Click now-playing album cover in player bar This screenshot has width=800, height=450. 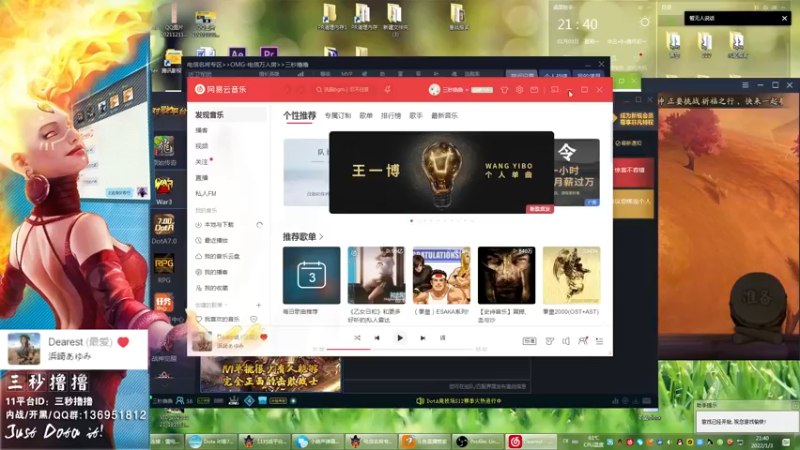click(202, 341)
